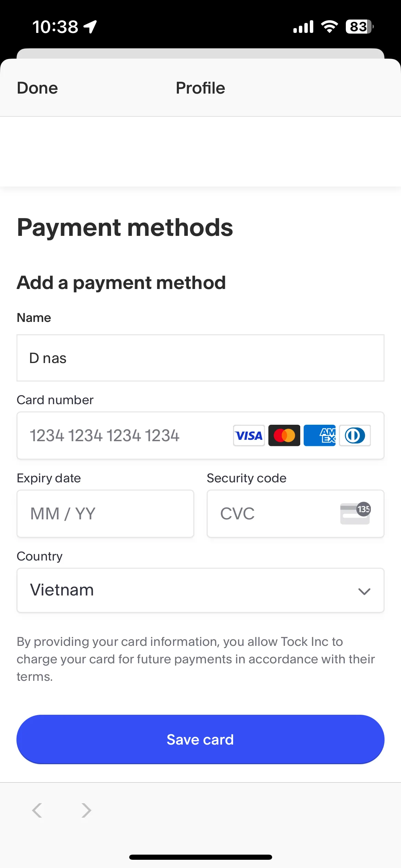
Task: Select the Expiry date MM / YY field
Action: pos(105,514)
